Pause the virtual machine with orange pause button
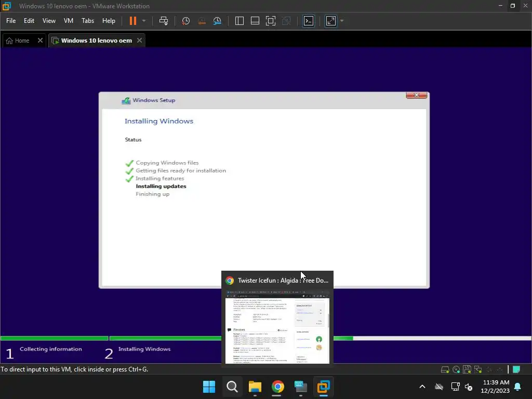 click(132, 21)
